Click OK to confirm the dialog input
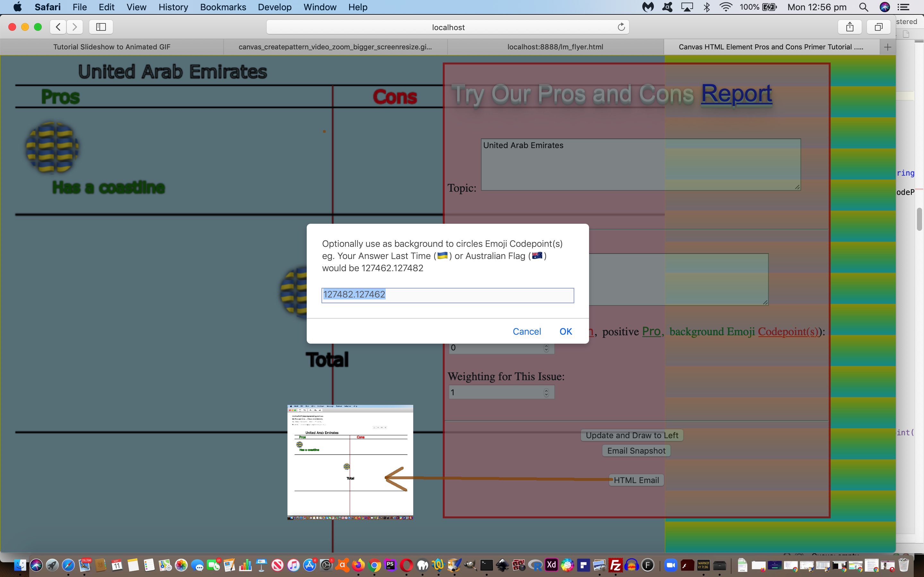 (x=565, y=331)
